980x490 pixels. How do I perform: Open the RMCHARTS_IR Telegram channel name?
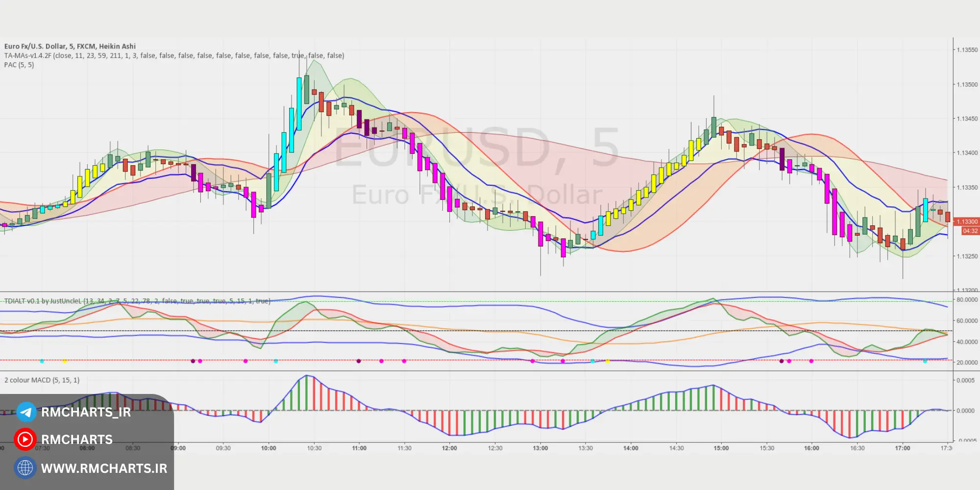click(86, 412)
